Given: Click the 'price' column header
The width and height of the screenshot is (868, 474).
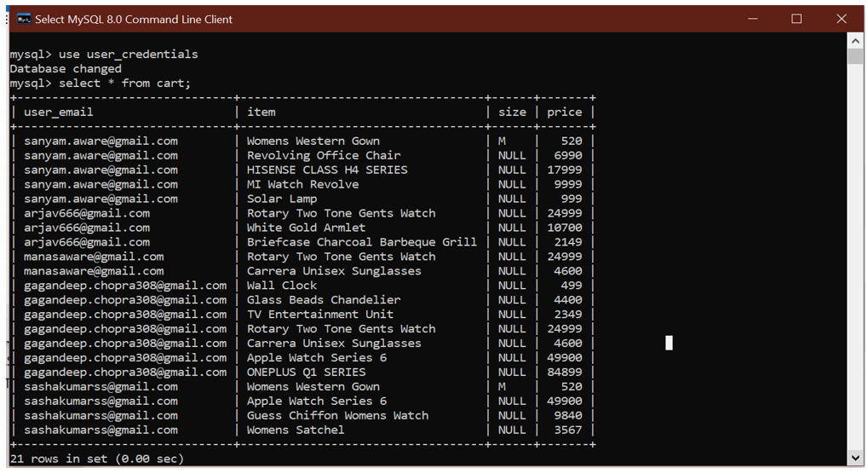Looking at the screenshot, I should click(564, 113).
